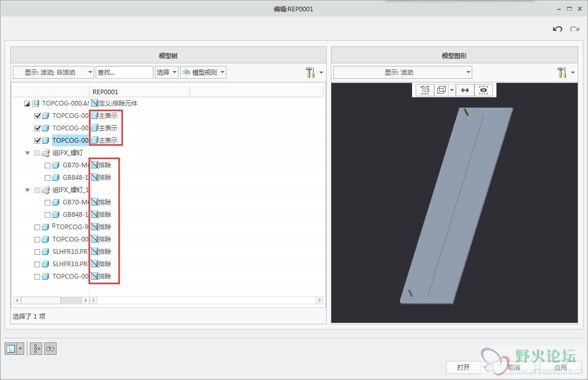Click the tree structure icon at bottom left
The height and width of the screenshot is (380, 588).
click(37, 349)
